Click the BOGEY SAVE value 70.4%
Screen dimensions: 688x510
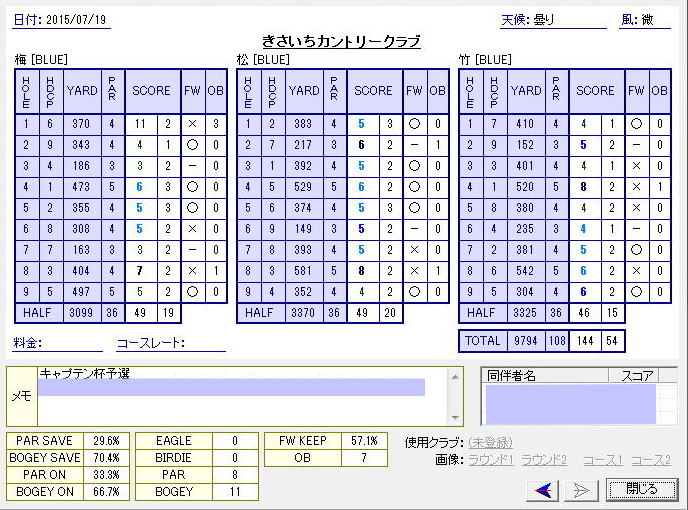point(106,458)
